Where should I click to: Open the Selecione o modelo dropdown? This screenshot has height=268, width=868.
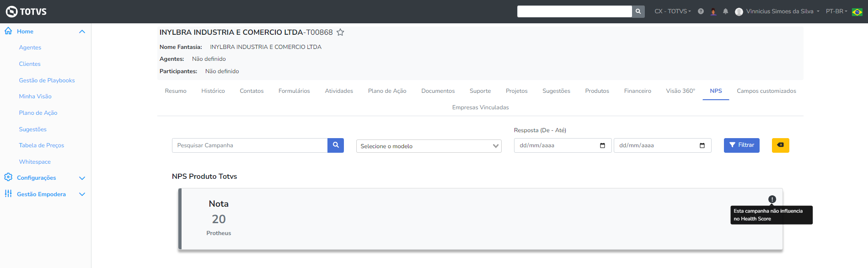429,146
